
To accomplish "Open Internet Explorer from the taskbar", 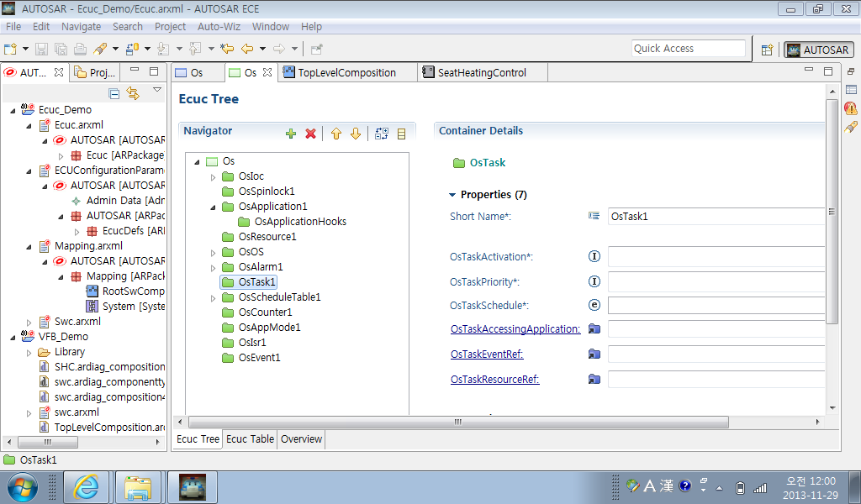I will click(x=86, y=487).
